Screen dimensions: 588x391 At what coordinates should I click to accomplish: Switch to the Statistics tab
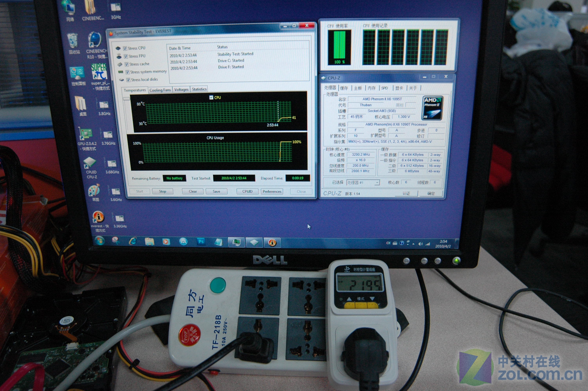pyautogui.click(x=199, y=89)
